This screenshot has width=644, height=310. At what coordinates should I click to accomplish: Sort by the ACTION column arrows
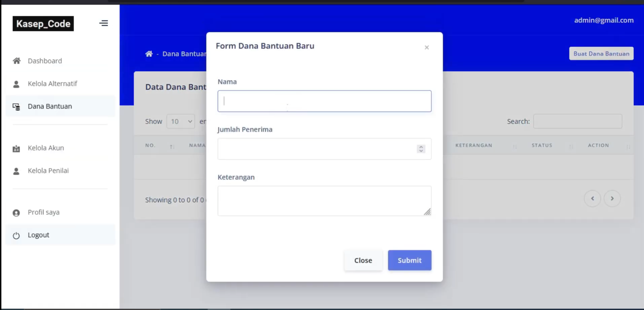(628, 147)
